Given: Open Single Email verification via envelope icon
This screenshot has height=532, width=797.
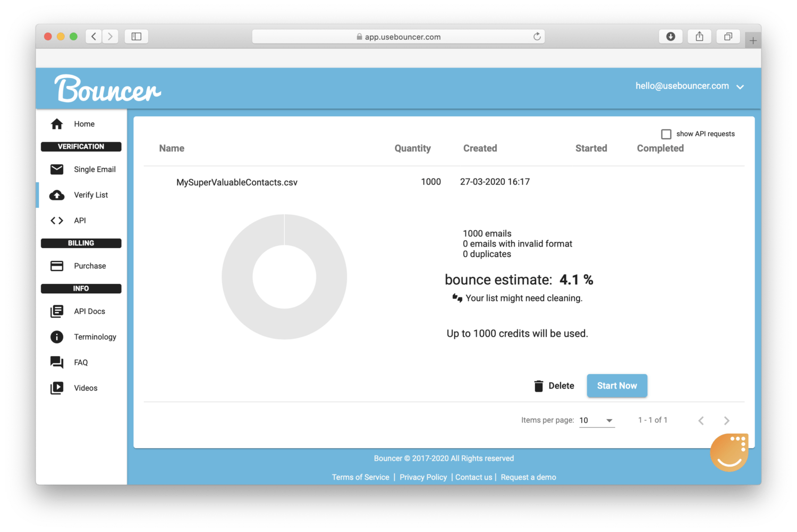Looking at the screenshot, I should [57, 169].
